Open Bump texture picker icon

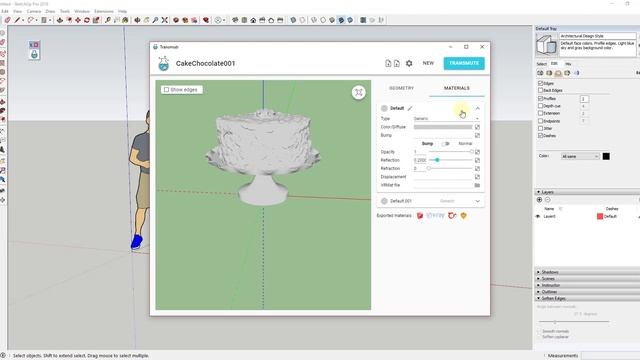coord(477,136)
